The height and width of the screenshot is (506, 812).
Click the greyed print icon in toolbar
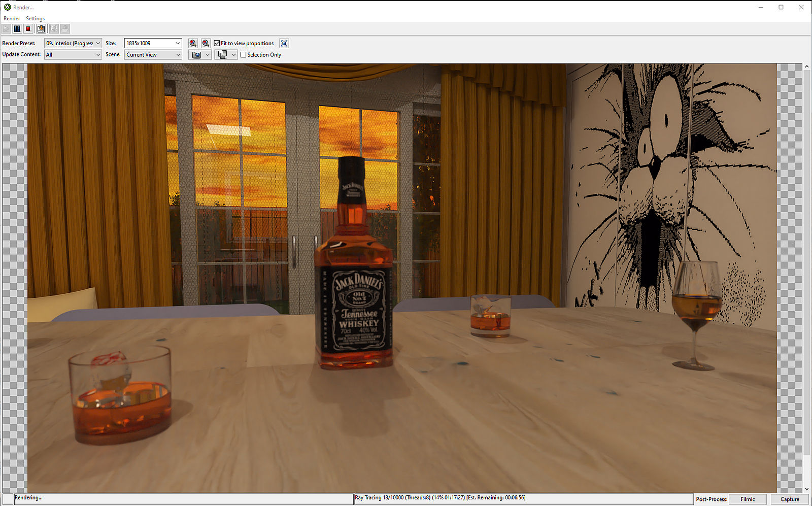pyautogui.click(x=65, y=29)
